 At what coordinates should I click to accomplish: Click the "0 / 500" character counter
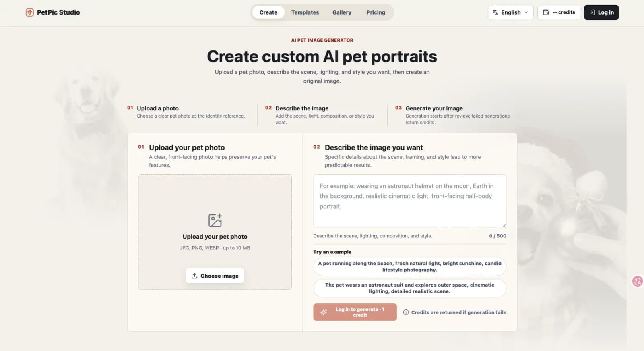coord(497,236)
